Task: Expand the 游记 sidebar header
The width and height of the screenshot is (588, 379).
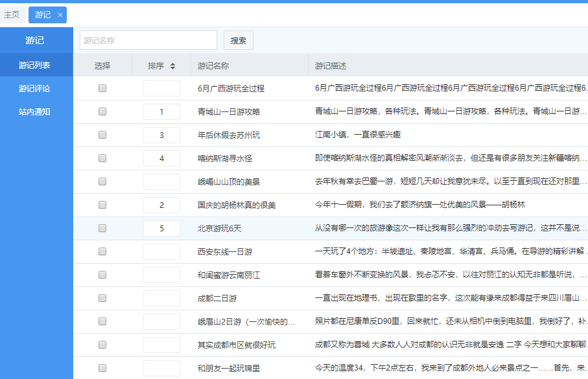Action: tap(35, 40)
